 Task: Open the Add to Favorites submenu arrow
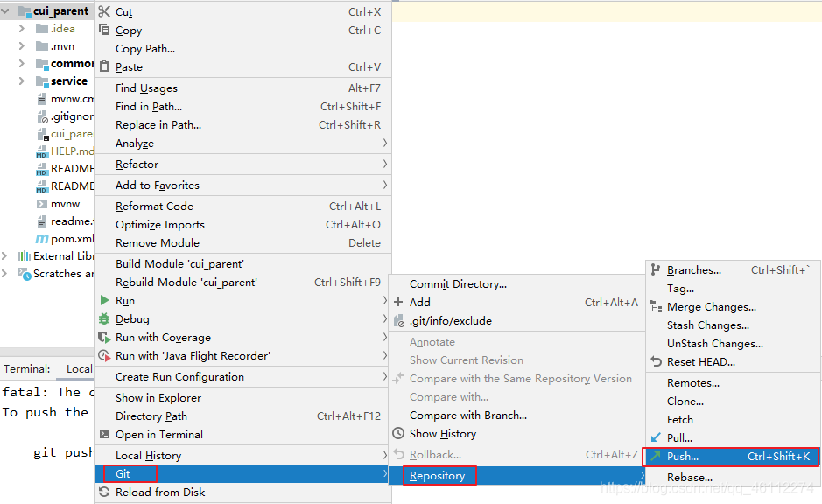pos(385,185)
